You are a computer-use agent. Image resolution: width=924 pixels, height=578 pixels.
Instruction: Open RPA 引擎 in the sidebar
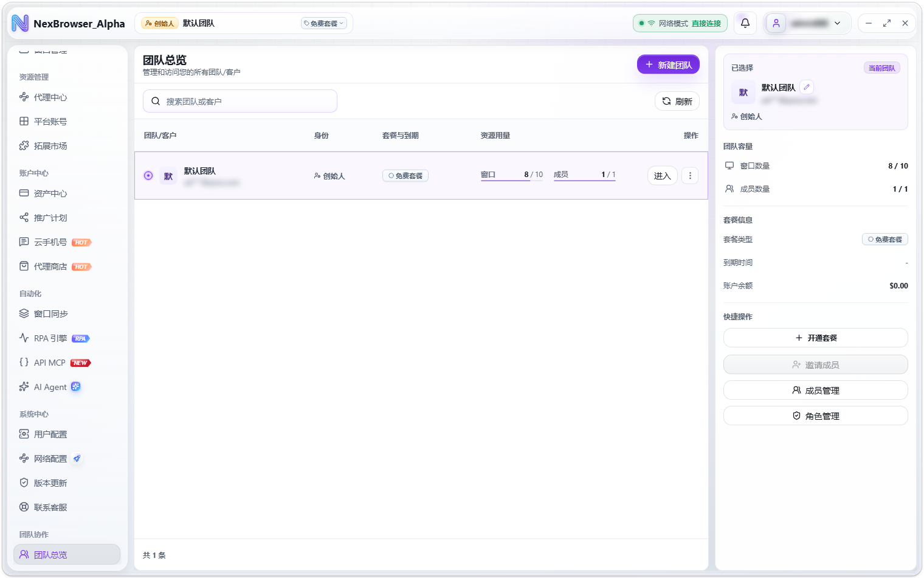click(x=67, y=338)
